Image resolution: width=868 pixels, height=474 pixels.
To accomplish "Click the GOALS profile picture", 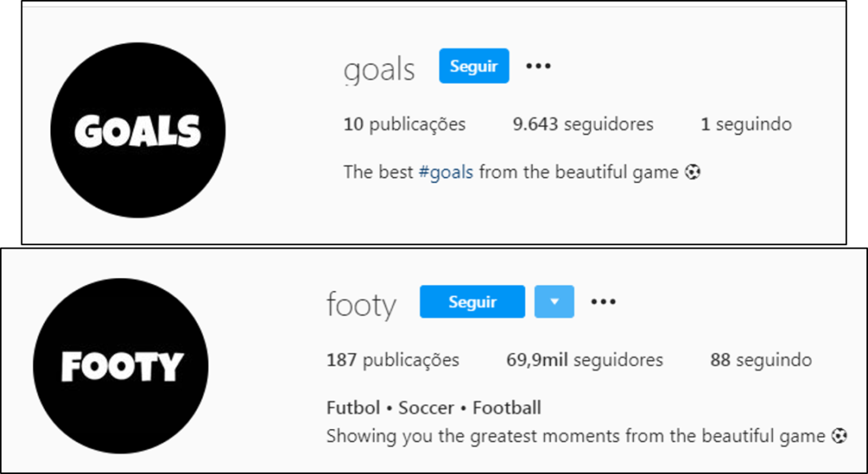I will point(138,131).
